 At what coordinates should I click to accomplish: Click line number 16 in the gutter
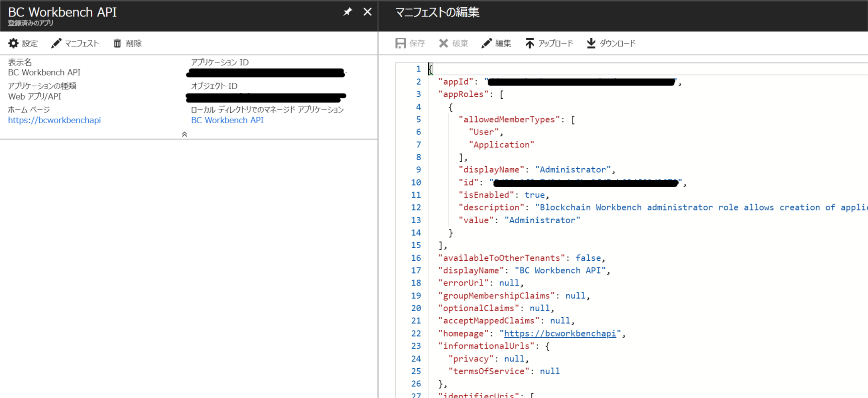(416, 258)
